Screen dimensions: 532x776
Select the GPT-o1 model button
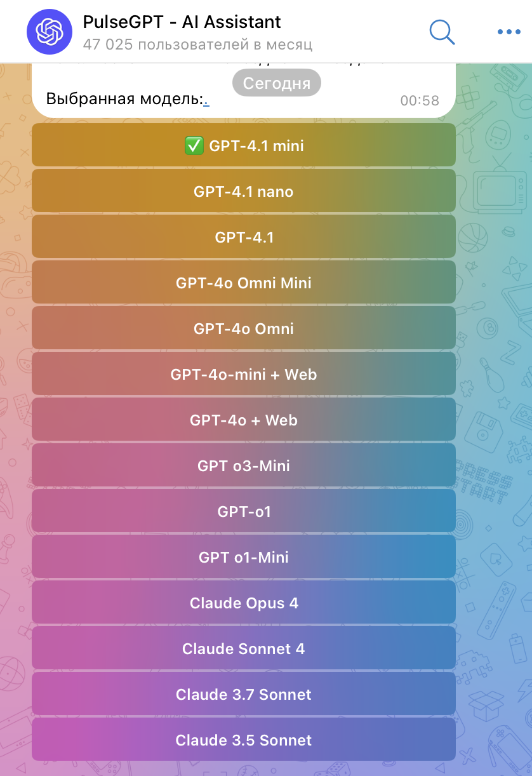244,511
